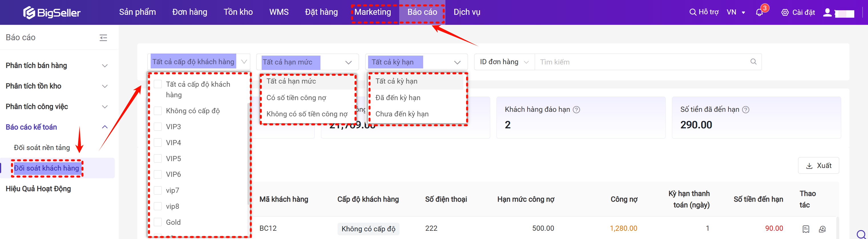Open the ID đơn hàng search type dropdown
The image size is (868, 239).
(504, 62)
